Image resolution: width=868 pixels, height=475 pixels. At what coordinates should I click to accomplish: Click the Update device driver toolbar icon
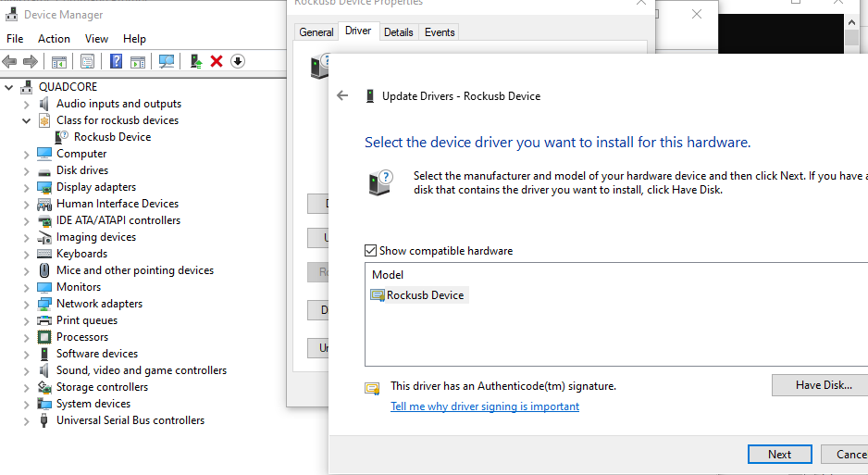pos(196,61)
